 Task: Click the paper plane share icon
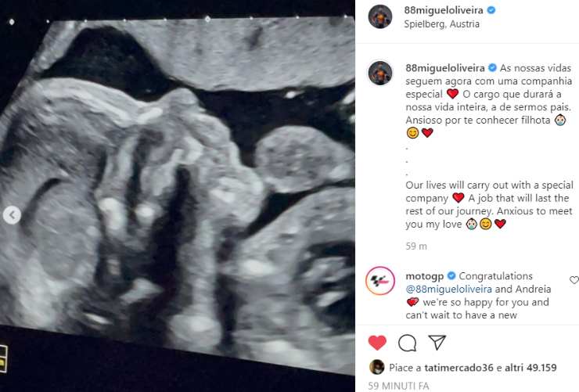pyautogui.click(x=437, y=342)
